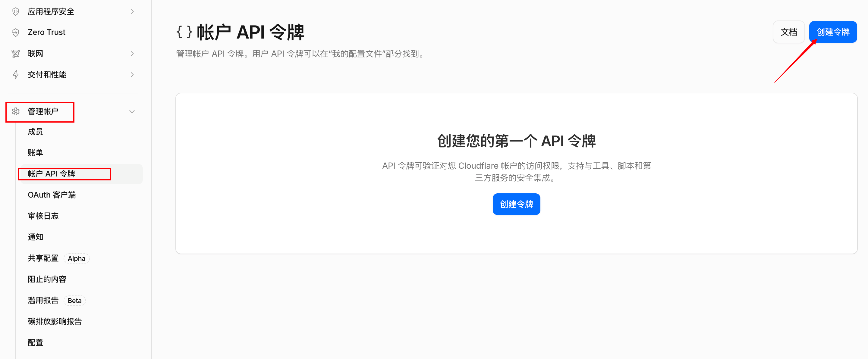Open Zero Trust in the sidebar
Screen dimensions: 868x359
[x=46, y=32]
